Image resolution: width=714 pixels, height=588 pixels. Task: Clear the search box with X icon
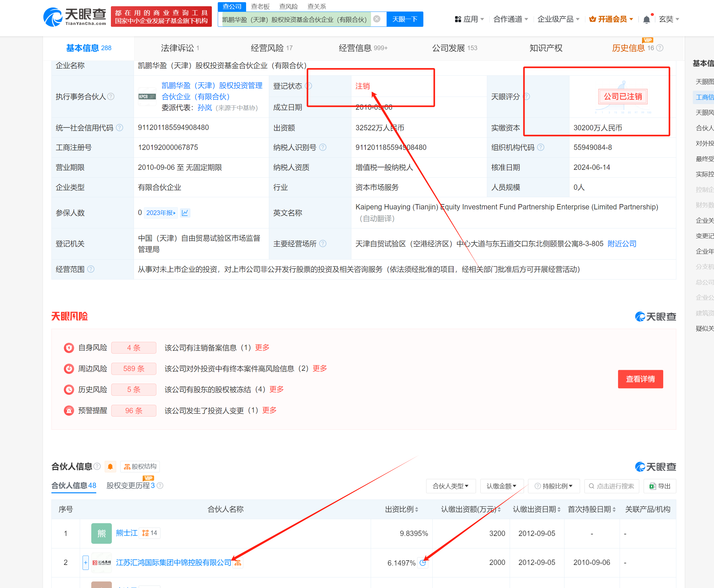click(376, 19)
